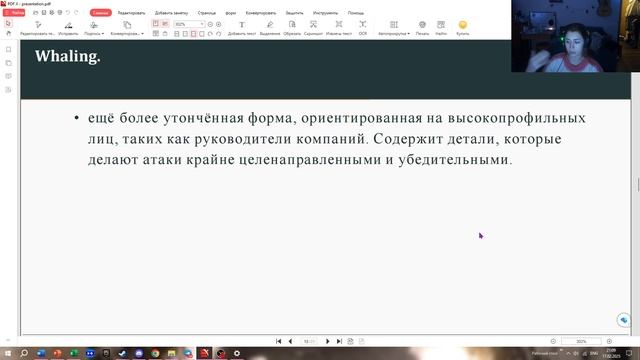Click the save icon in quick toolbar
This screenshot has height=360, width=640.
(x=44, y=13)
